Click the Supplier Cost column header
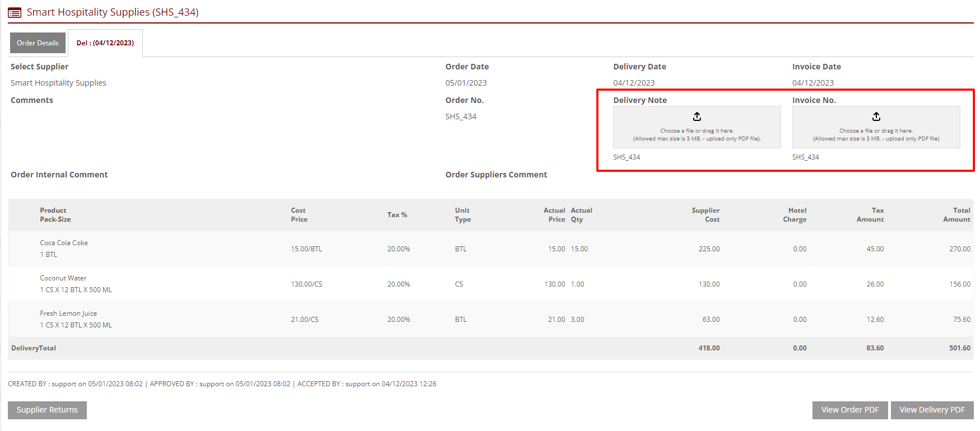 (x=705, y=215)
